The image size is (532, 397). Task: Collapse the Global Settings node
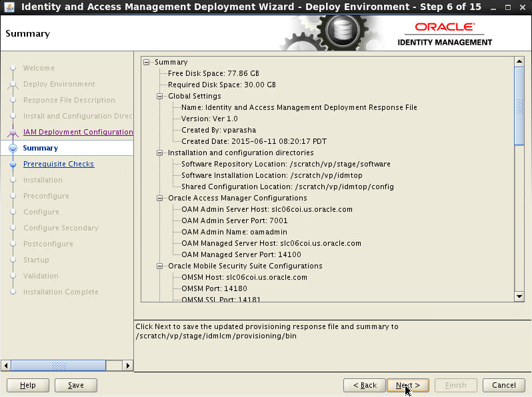click(x=159, y=96)
